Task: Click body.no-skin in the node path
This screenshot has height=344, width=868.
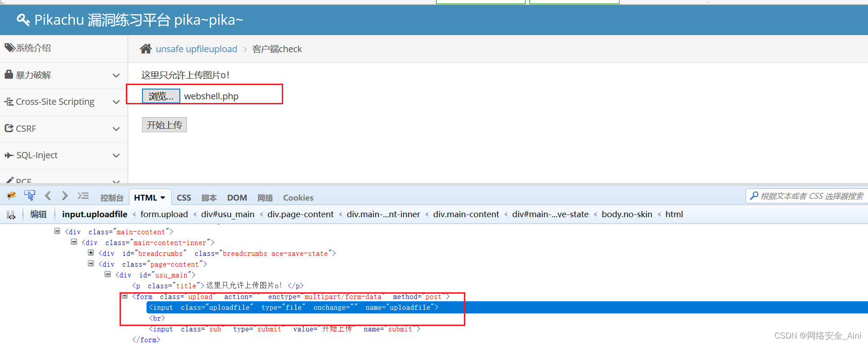Action: click(627, 214)
